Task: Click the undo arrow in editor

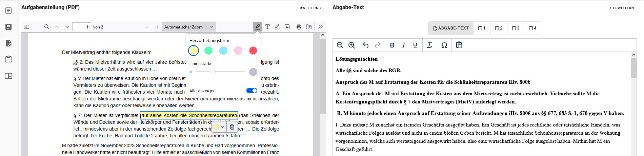Action: point(366,45)
